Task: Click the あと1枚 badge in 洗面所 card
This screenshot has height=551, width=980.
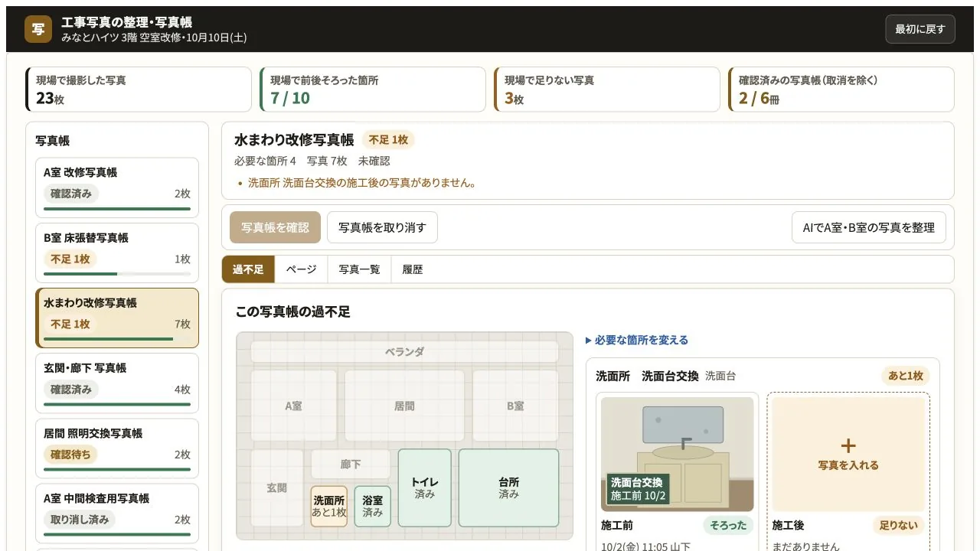Action: 906,376
